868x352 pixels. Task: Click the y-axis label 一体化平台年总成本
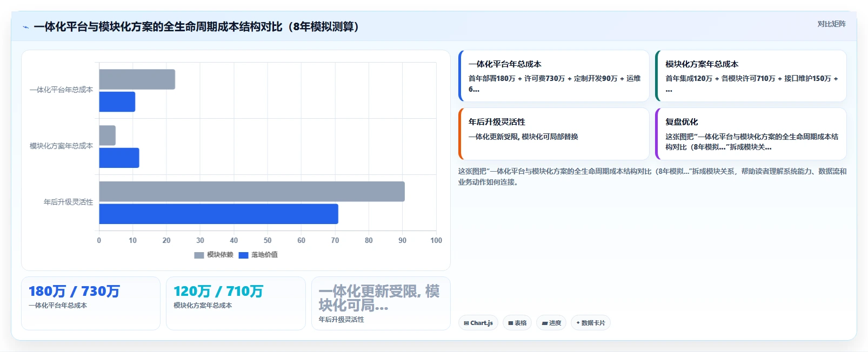61,90
